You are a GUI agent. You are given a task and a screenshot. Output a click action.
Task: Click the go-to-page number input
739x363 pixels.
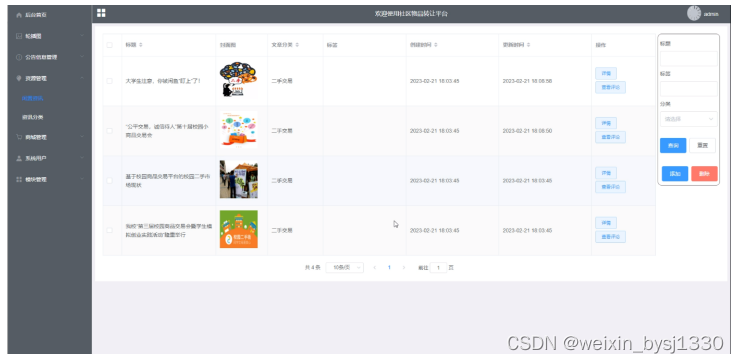pyautogui.click(x=438, y=268)
